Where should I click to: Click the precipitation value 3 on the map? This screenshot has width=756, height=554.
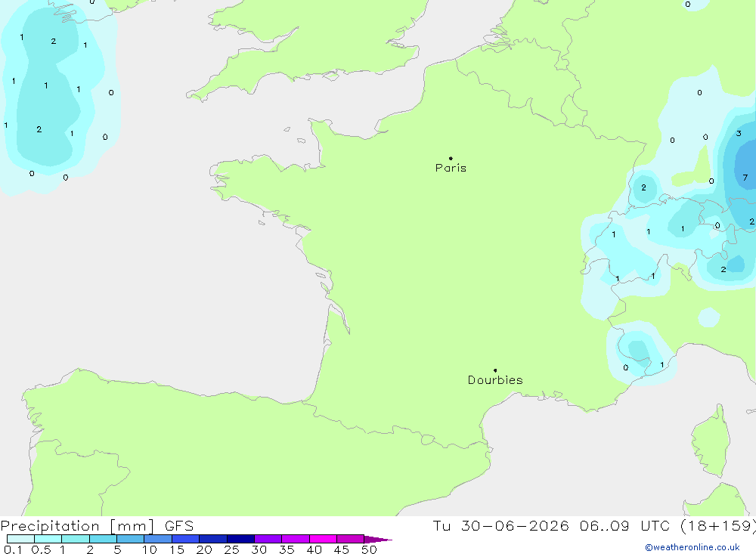739,134
